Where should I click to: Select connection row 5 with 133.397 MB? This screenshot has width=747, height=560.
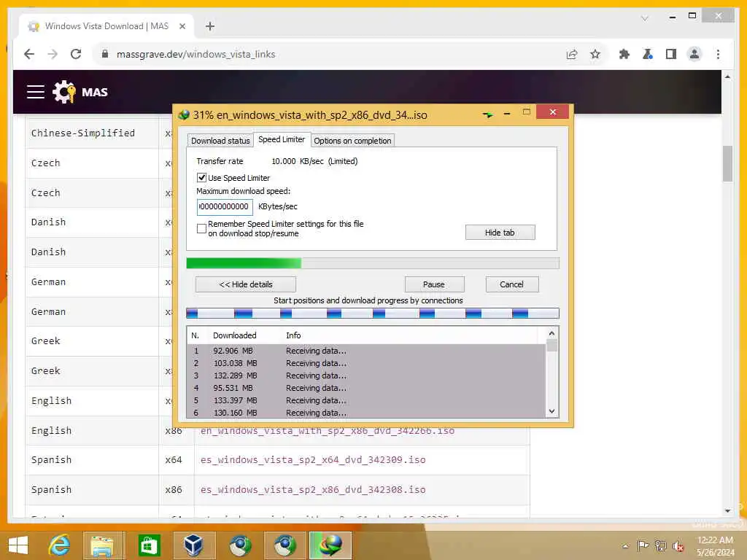click(366, 400)
